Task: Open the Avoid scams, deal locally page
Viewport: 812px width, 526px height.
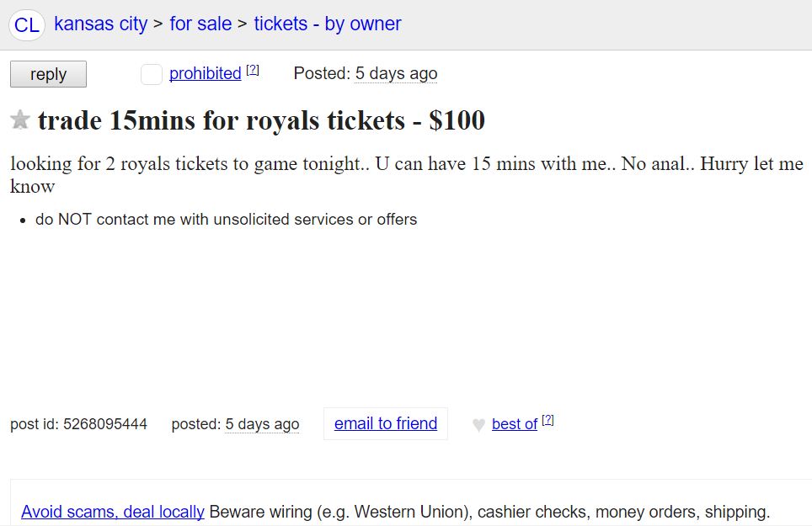Action: pos(112,512)
